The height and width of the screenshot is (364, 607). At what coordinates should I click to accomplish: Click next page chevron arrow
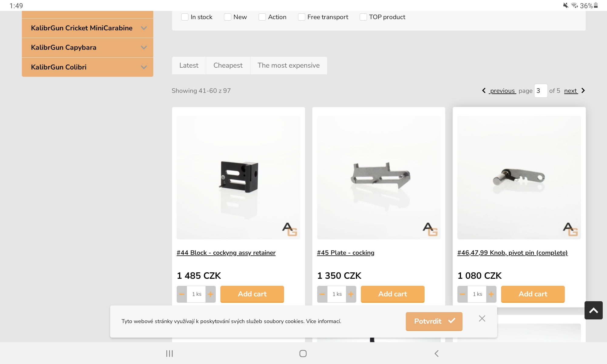click(583, 91)
